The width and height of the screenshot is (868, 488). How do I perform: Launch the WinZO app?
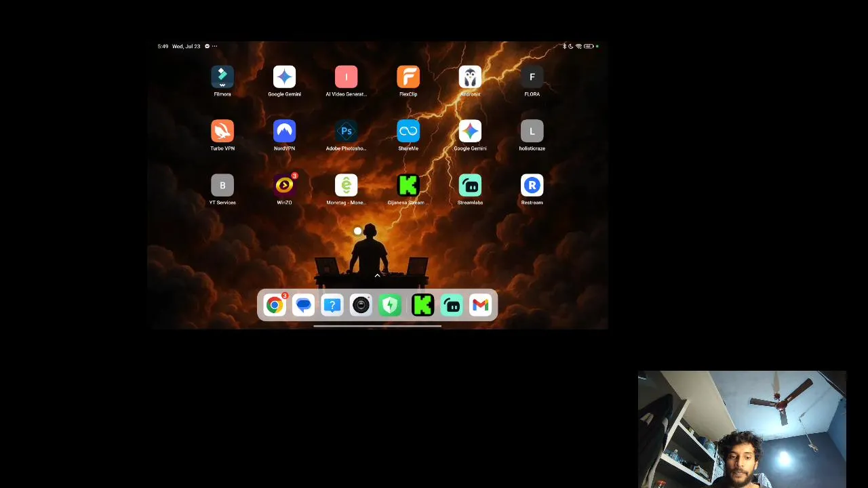pos(284,185)
